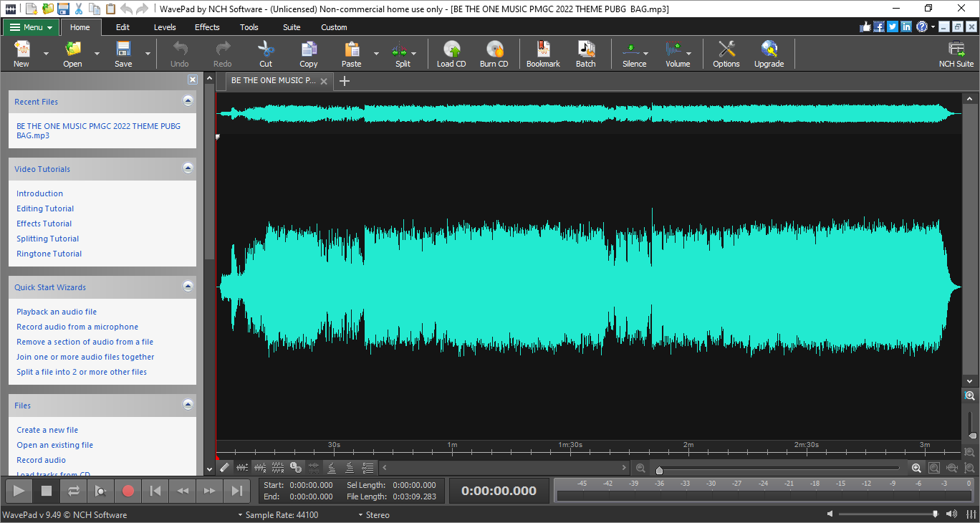Collapse the Video Tutorials panel

tap(188, 168)
